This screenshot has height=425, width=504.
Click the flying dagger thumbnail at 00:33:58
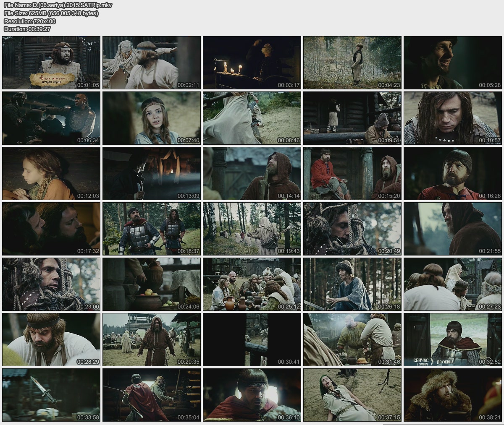pyautogui.click(x=51, y=395)
